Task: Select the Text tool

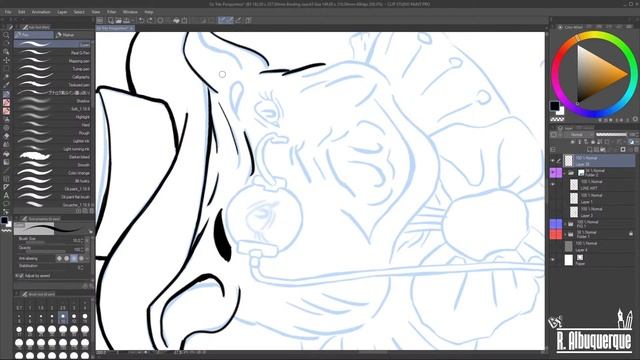Action: (x=6, y=195)
